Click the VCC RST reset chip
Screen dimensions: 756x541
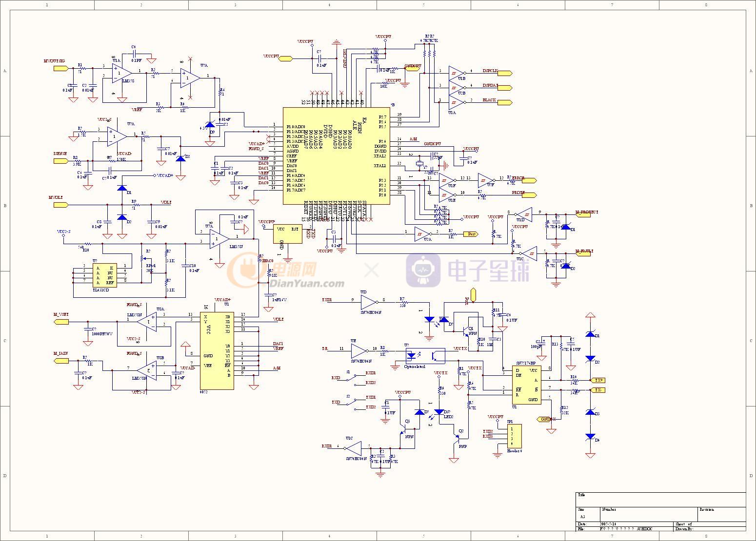[x=288, y=234]
